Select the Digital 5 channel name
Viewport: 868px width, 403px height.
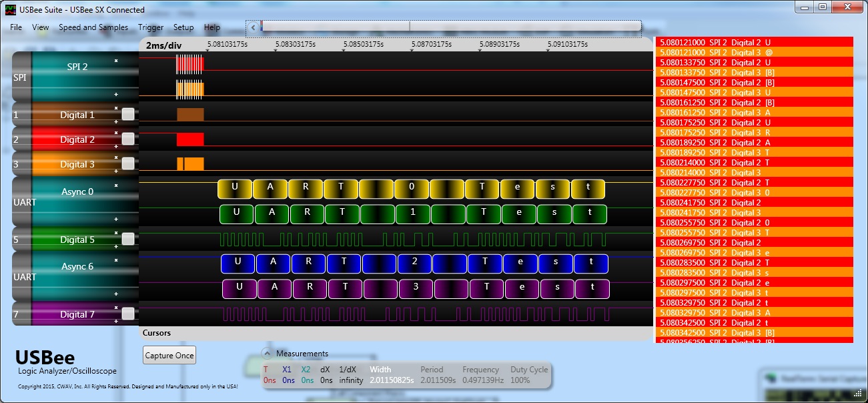pos(77,240)
